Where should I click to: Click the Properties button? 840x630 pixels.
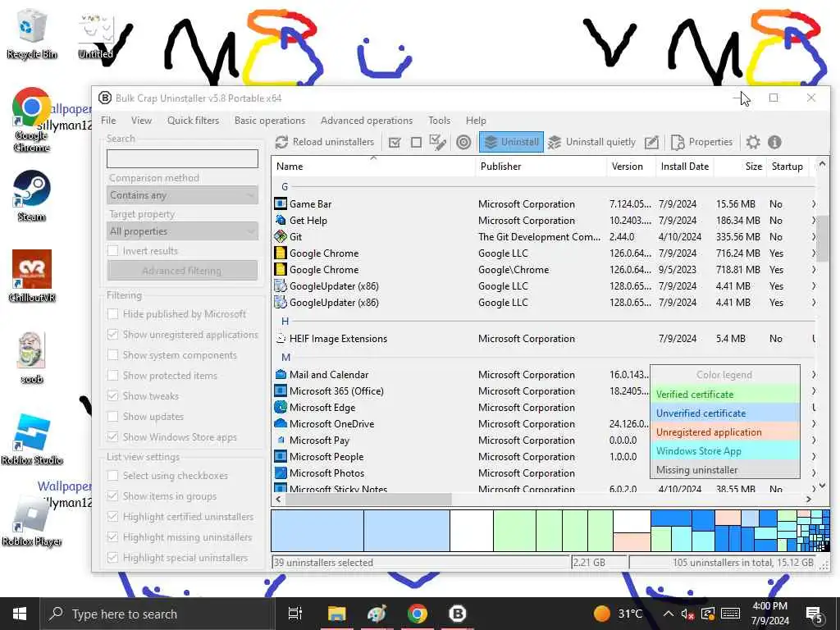(x=702, y=142)
